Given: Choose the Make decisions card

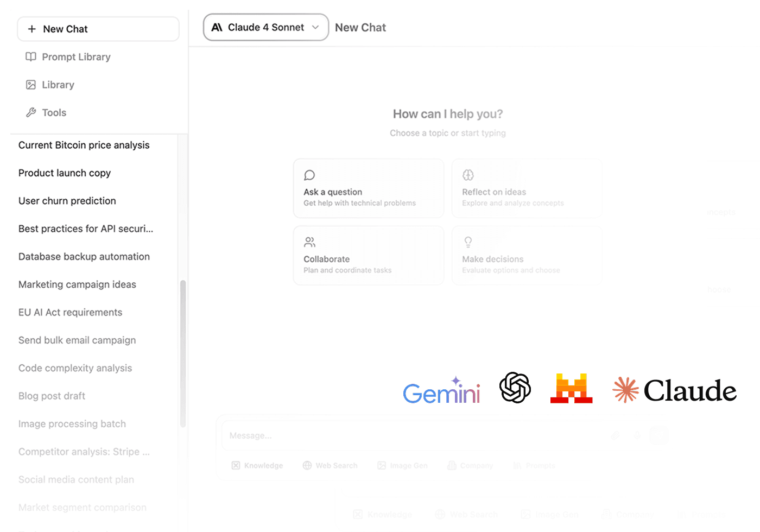Looking at the screenshot, I should click(x=527, y=256).
